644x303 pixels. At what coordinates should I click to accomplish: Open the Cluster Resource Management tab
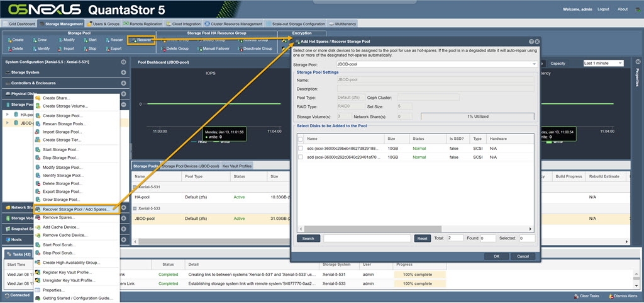click(233, 24)
